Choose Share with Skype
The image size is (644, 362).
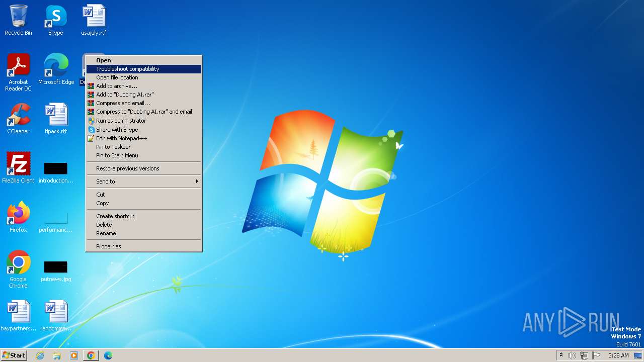pyautogui.click(x=144, y=130)
